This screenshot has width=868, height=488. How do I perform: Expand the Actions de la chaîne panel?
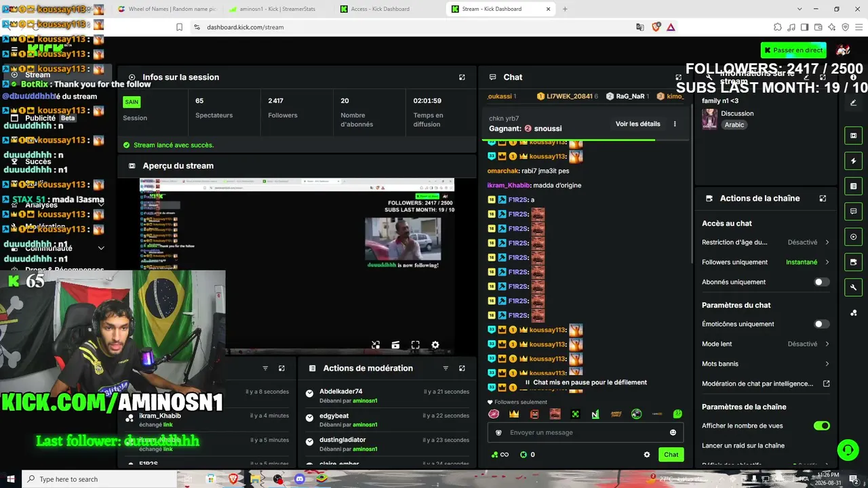click(x=823, y=199)
